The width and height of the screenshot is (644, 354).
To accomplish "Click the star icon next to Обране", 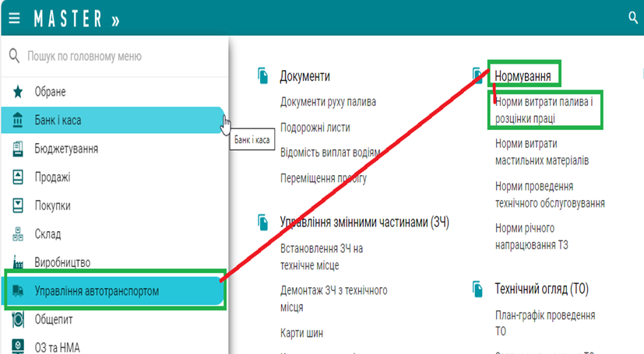I will pos(18,92).
